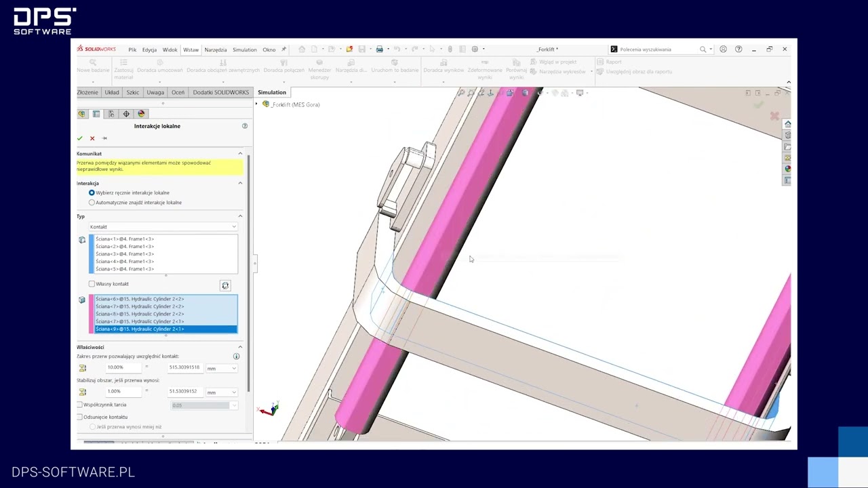Open Wstaw menu

(x=191, y=49)
